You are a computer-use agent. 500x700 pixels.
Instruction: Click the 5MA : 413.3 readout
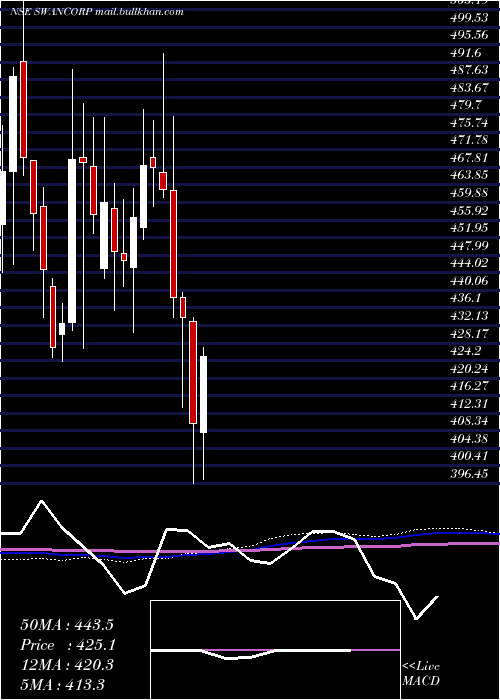(63, 684)
